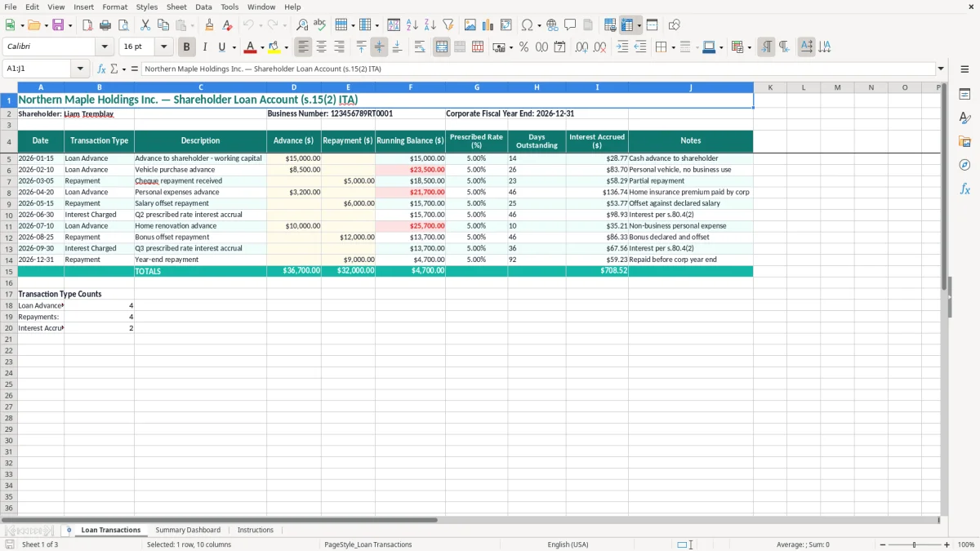Insert a chart

(488, 25)
